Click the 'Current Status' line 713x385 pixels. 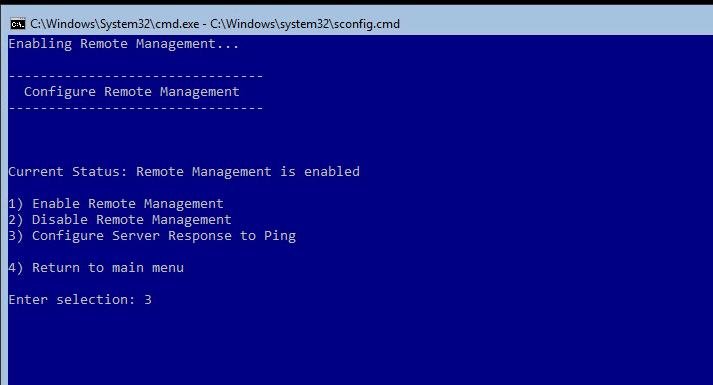coord(184,172)
